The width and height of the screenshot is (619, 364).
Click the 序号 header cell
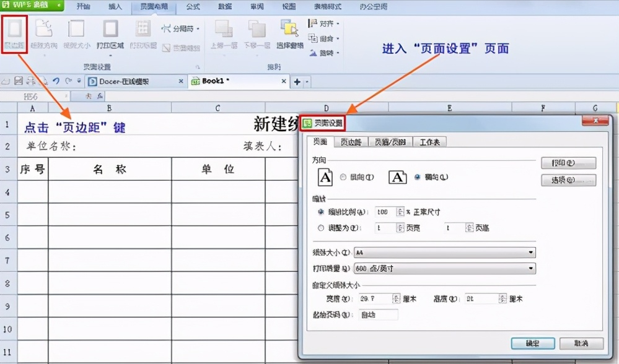[x=33, y=169]
